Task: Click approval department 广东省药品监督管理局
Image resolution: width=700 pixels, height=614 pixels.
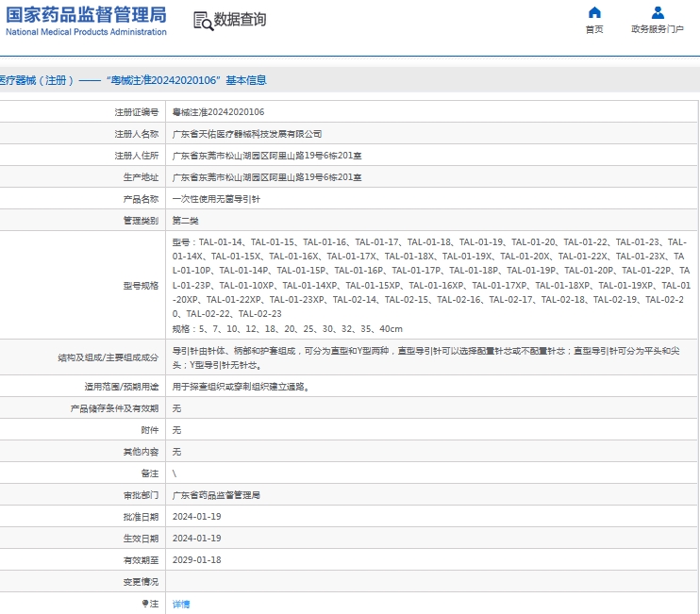Action: pyautogui.click(x=216, y=495)
